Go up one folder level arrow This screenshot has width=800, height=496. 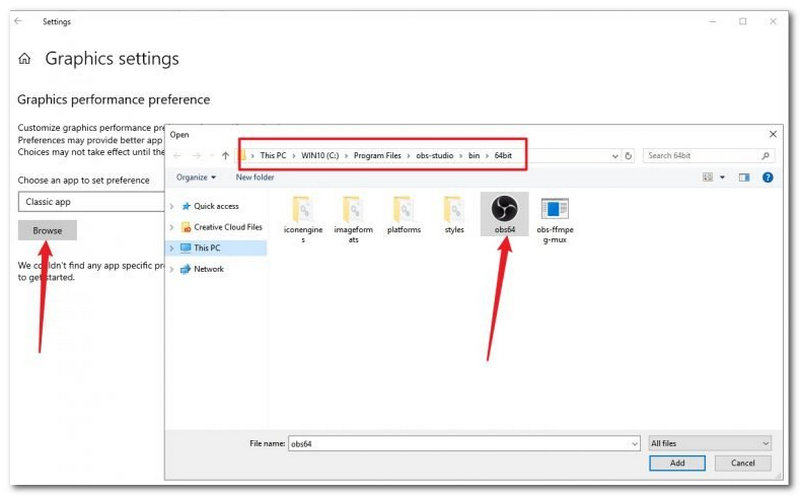point(226,156)
